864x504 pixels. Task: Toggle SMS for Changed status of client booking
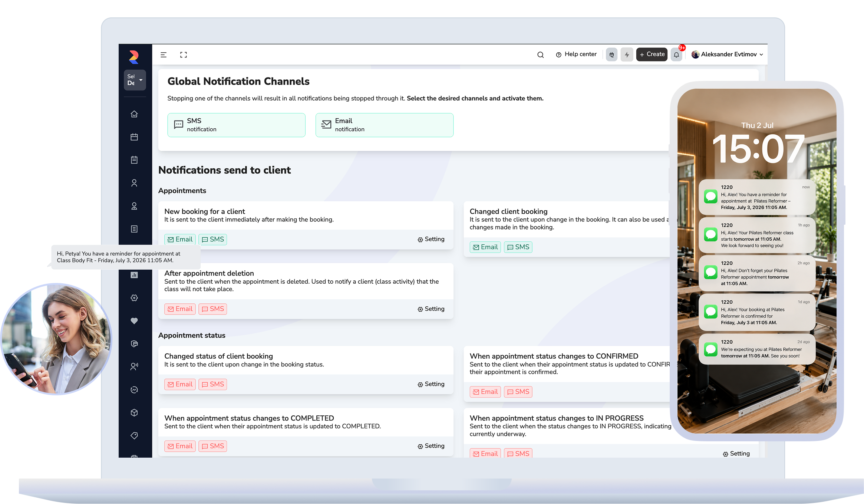pos(213,384)
